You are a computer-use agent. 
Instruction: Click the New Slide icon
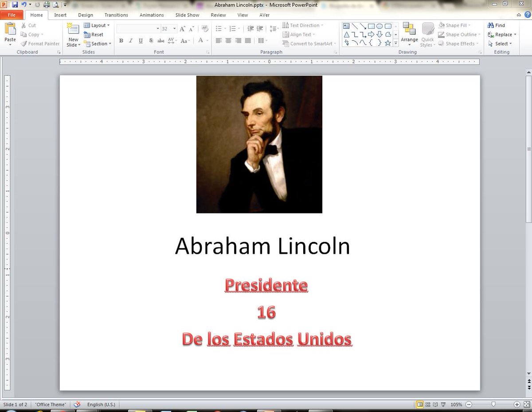click(73, 29)
